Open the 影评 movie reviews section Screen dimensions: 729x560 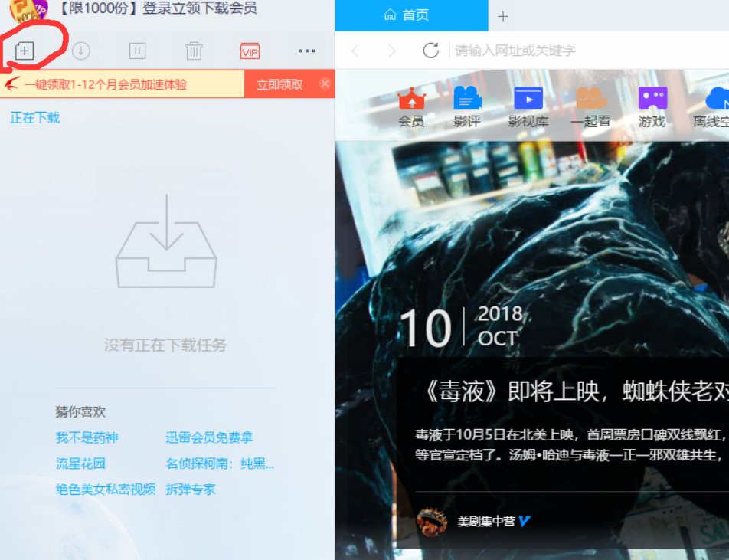pos(469,107)
